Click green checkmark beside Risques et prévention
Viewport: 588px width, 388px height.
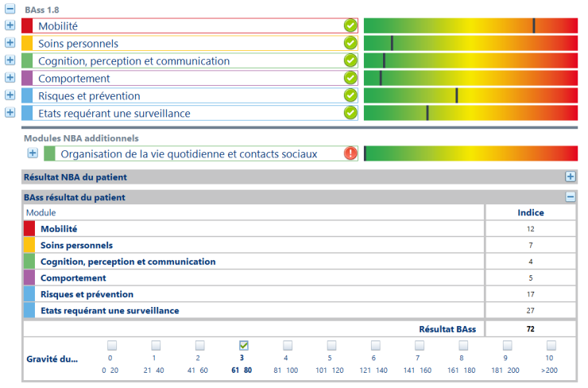point(350,95)
